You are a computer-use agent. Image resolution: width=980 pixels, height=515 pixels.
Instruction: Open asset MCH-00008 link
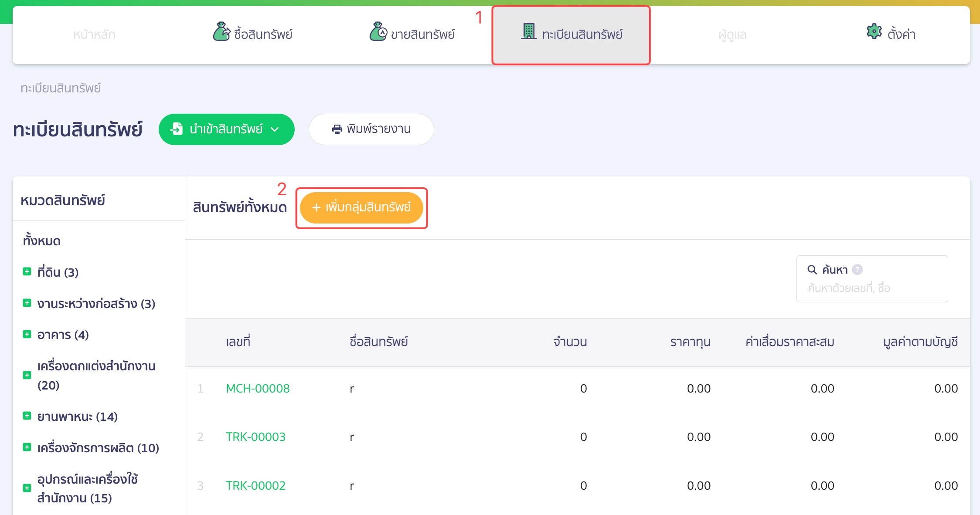point(258,388)
